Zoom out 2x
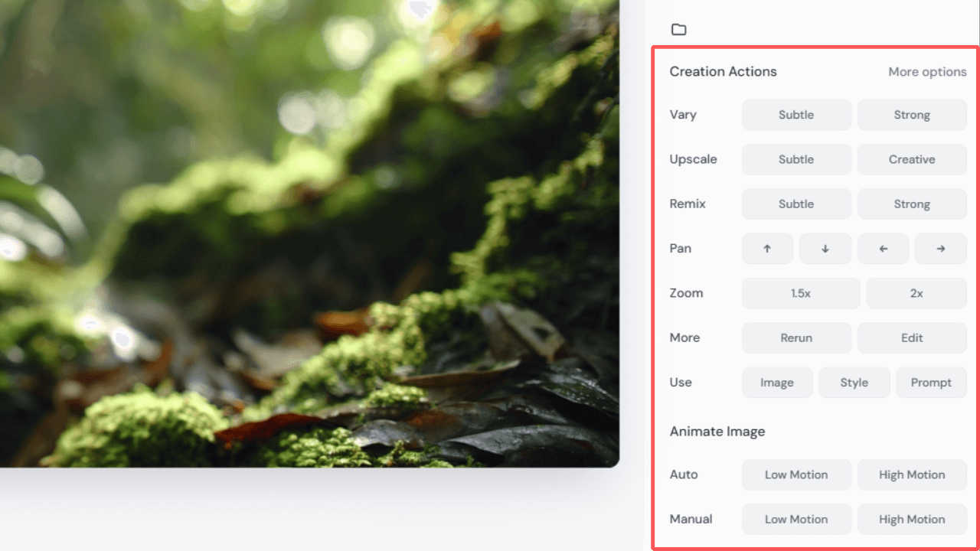This screenshot has width=980, height=551. (916, 293)
